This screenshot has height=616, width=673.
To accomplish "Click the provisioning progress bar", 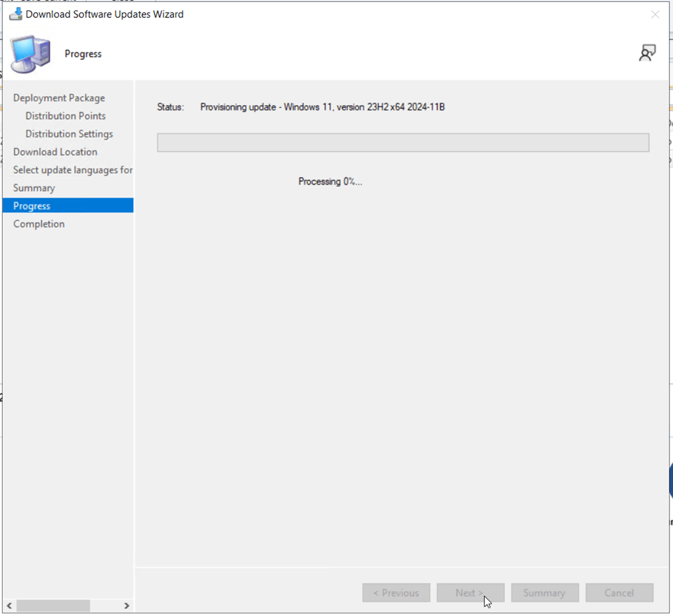I will tap(403, 143).
